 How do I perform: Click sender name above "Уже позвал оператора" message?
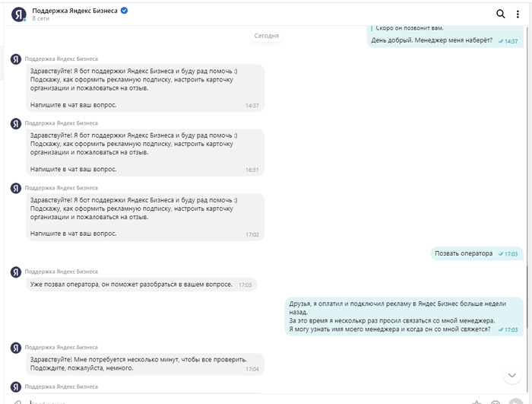[61, 271]
